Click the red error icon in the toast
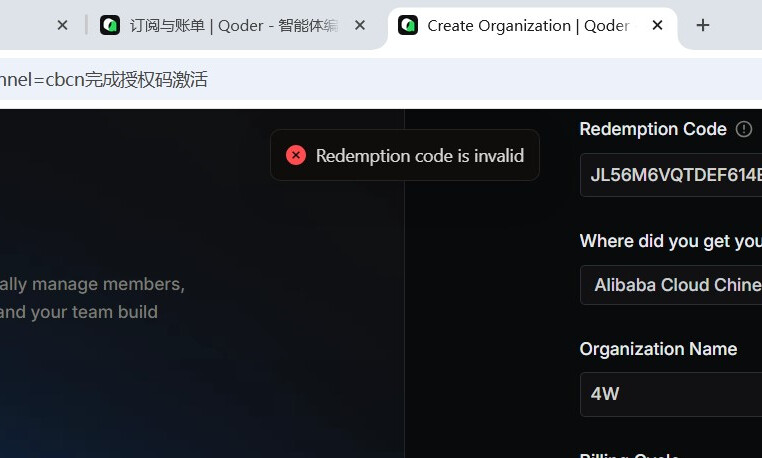762x458 pixels. (296, 156)
